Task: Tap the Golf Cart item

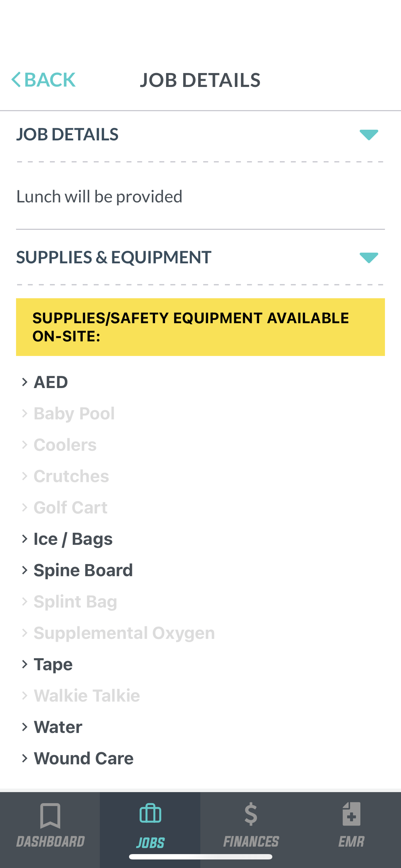Action: [x=71, y=508]
